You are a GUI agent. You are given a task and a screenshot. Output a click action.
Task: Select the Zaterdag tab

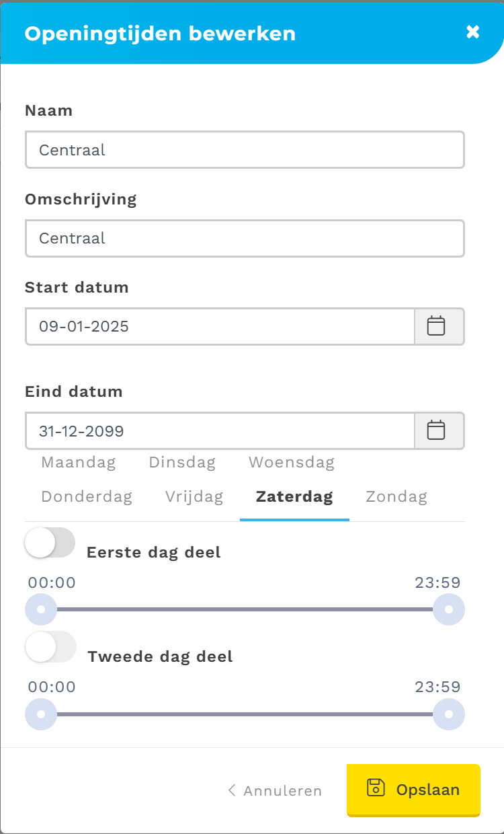coord(294,497)
